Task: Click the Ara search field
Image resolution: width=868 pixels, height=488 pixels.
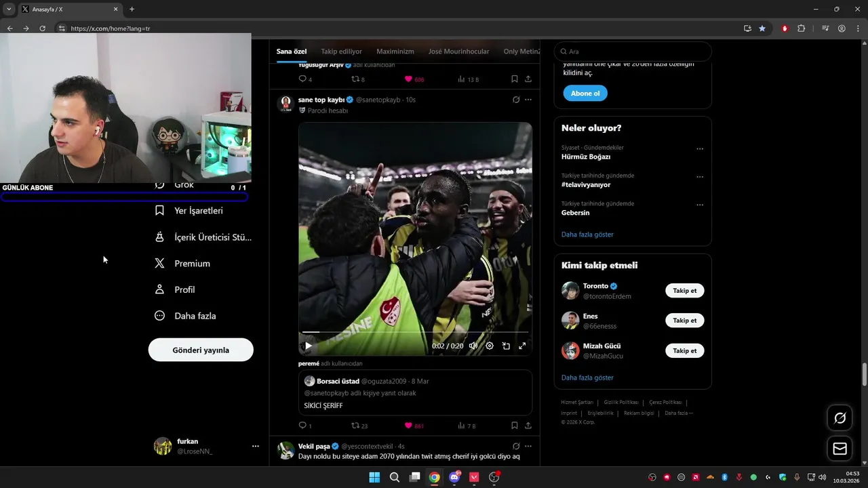Action: tap(633, 52)
